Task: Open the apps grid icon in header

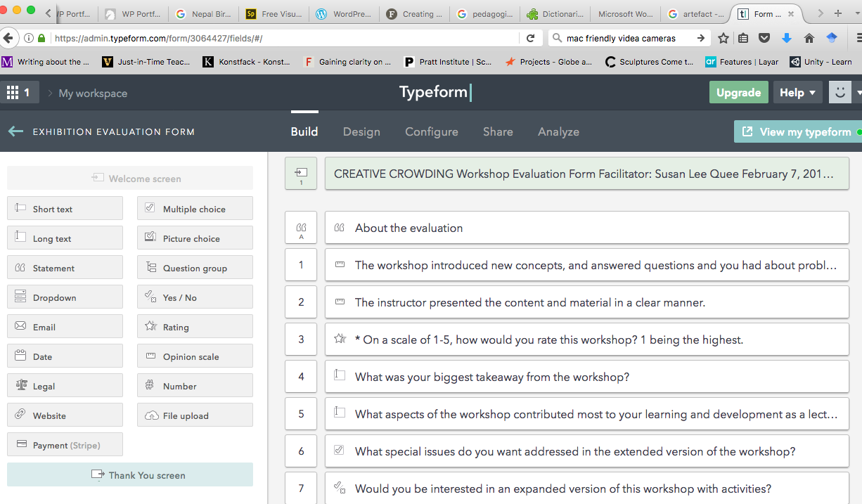Action: point(13,93)
